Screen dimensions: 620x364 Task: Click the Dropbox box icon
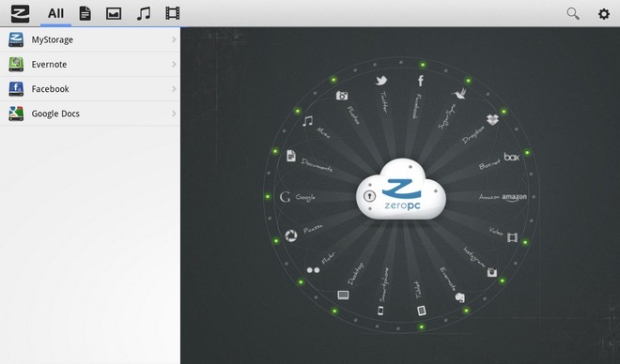492,120
